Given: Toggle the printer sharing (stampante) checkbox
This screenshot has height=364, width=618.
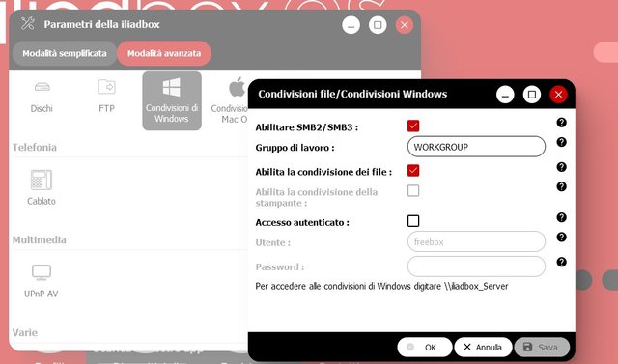Looking at the screenshot, I should (413, 190).
